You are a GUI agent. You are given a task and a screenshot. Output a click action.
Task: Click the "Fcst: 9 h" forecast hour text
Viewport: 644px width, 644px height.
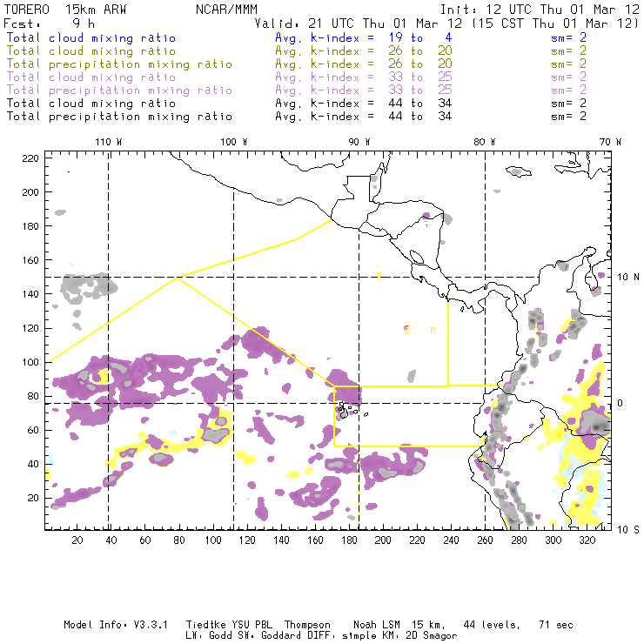[49, 23]
